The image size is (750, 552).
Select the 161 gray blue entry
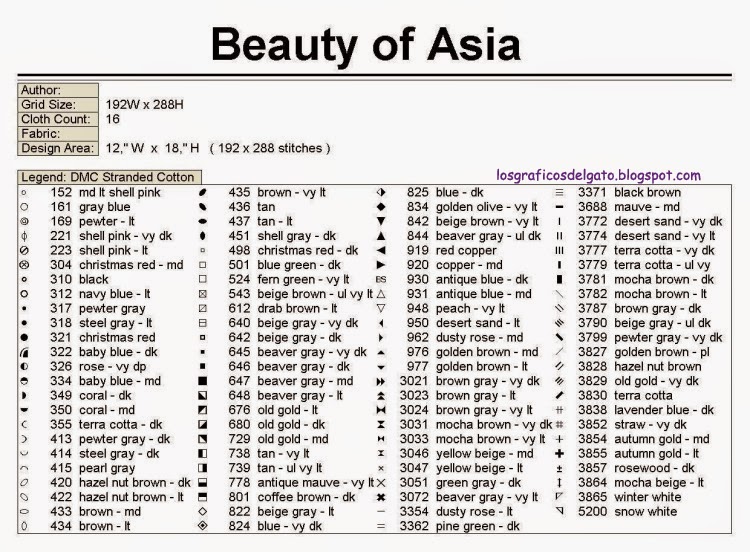point(90,207)
